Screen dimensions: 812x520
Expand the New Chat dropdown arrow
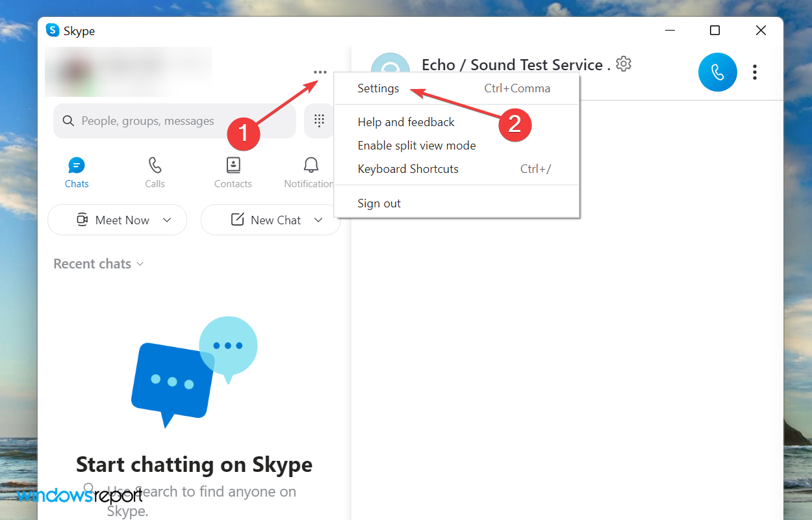(x=319, y=220)
